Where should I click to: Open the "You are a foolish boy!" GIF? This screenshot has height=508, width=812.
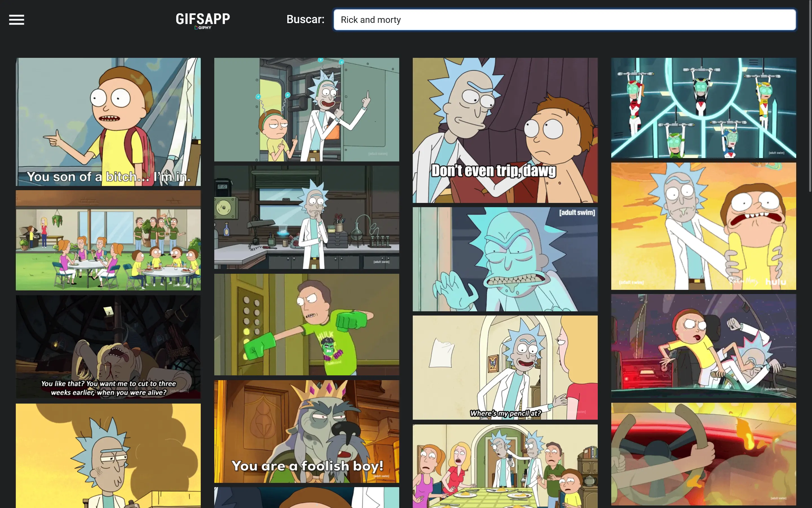[307, 432]
